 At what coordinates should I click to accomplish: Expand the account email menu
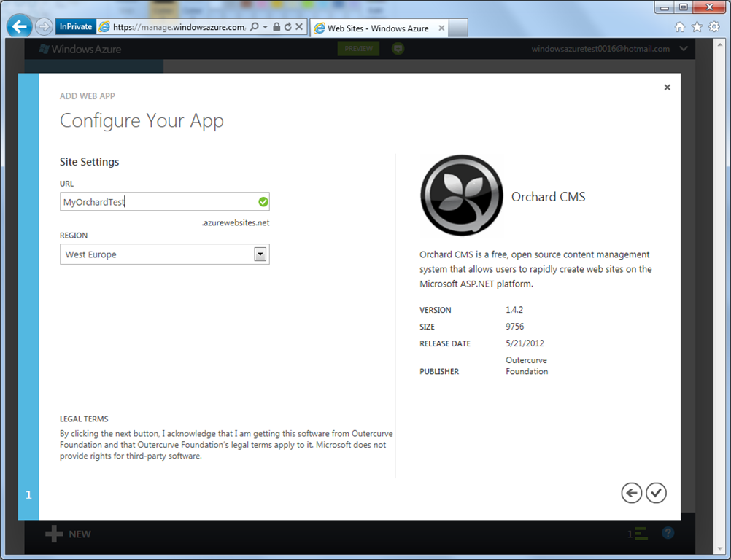pos(684,49)
